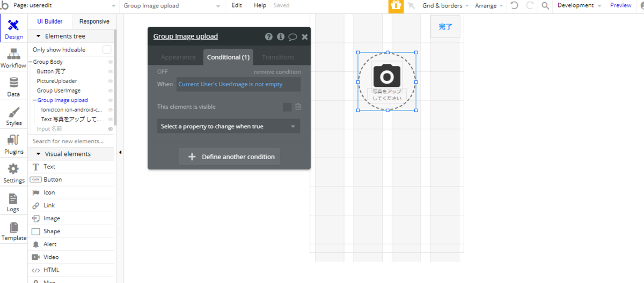The image size is (644, 283).
Task: Add an HTML visual element
Action: tap(71, 270)
